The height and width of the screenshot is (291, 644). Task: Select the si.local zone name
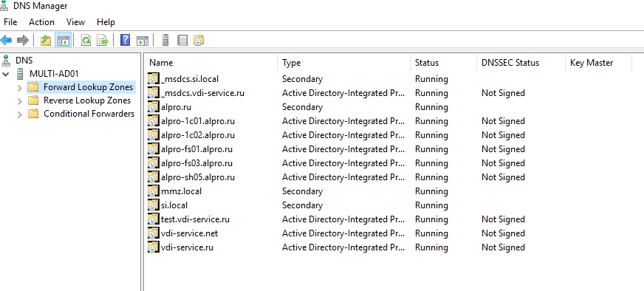click(x=174, y=205)
